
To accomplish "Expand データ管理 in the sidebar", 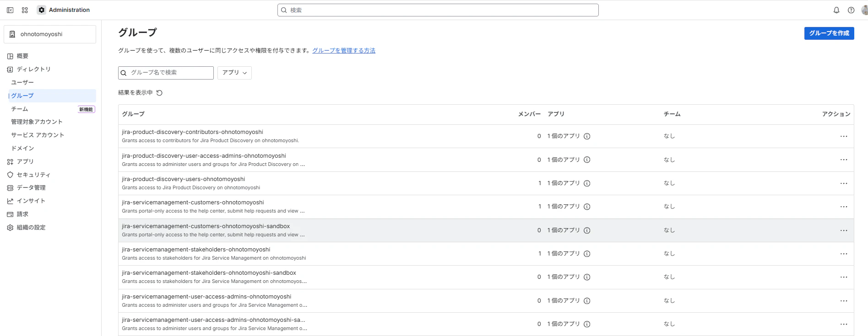I will click(50, 188).
